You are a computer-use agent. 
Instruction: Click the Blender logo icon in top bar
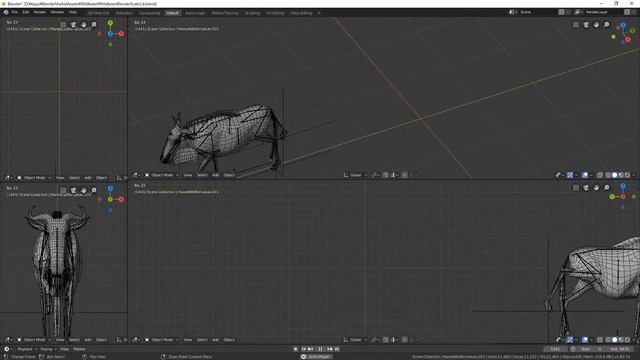point(6,12)
